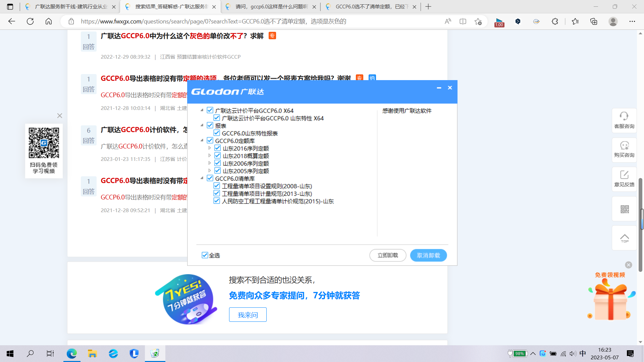The height and width of the screenshot is (362, 644).
Task: Uncheck 广联达云计价平台GCCP6.0 X64 checkbox
Action: [210, 110]
